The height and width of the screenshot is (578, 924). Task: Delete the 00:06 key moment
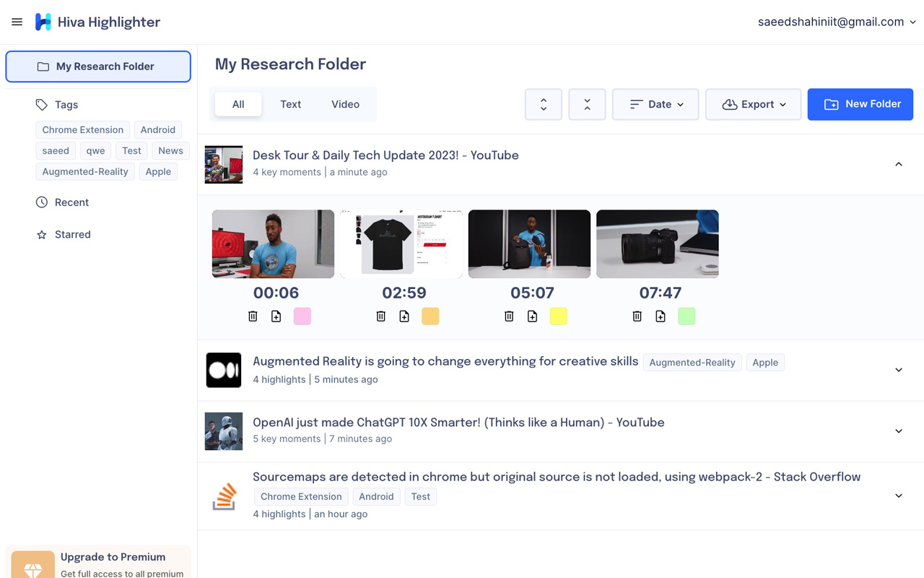click(x=253, y=316)
